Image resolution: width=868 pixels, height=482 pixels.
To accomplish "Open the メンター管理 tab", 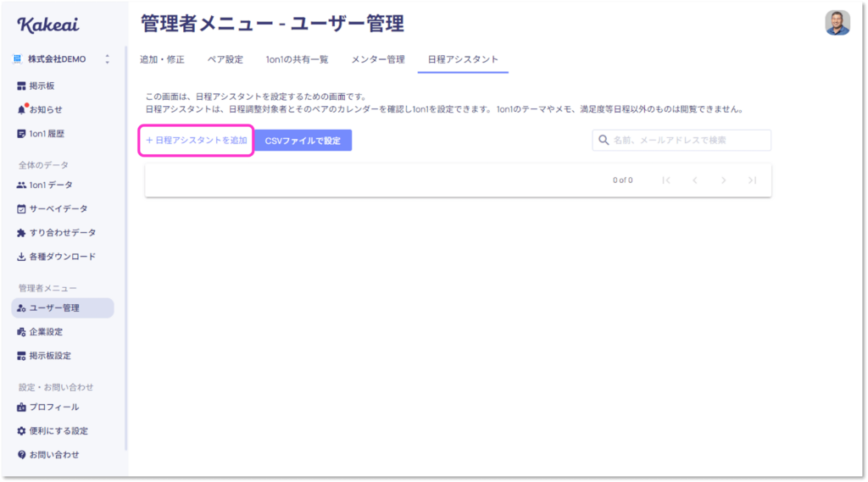I will tap(378, 59).
